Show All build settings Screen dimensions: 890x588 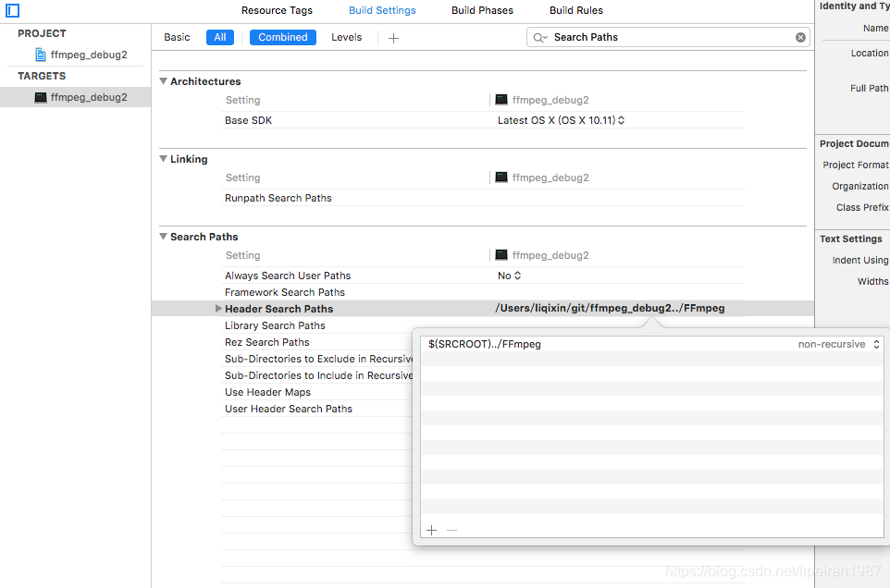coord(220,37)
